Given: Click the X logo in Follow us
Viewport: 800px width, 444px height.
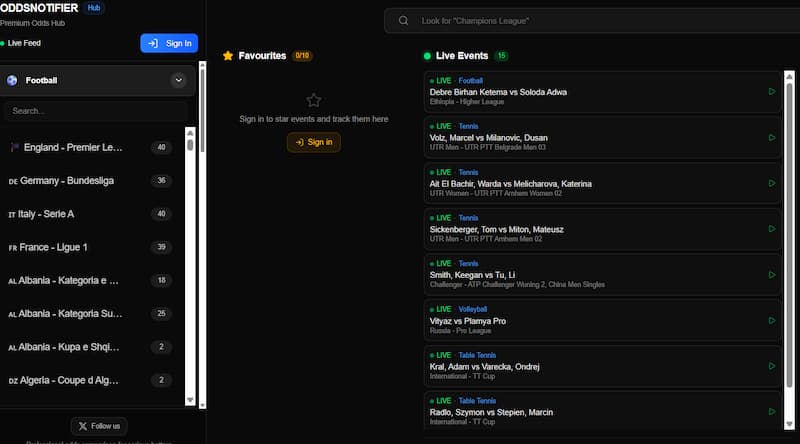Looking at the screenshot, I should coord(83,426).
